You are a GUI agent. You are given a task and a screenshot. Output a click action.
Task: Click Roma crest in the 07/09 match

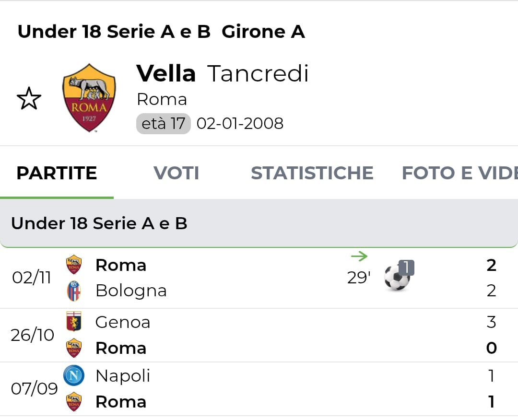(74, 402)
